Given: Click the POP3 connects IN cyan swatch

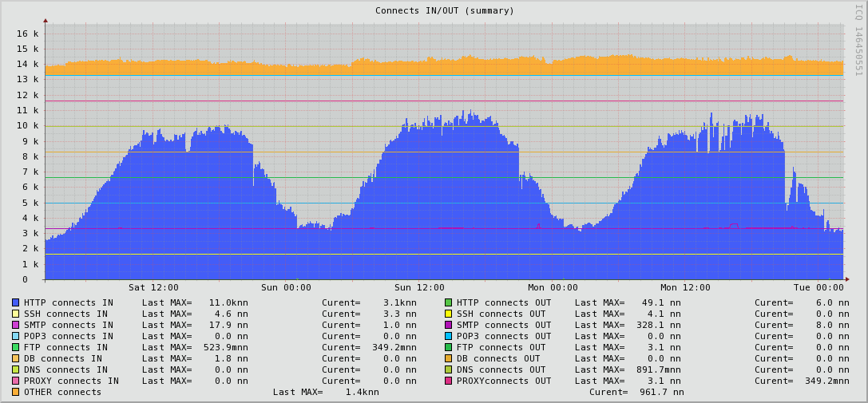Looking at the screenshot, I should pyautogui.click(x=15, y=336).
